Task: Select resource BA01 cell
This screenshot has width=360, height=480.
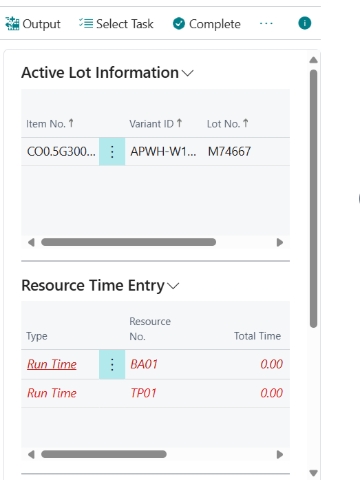Action: coord(144,364)
